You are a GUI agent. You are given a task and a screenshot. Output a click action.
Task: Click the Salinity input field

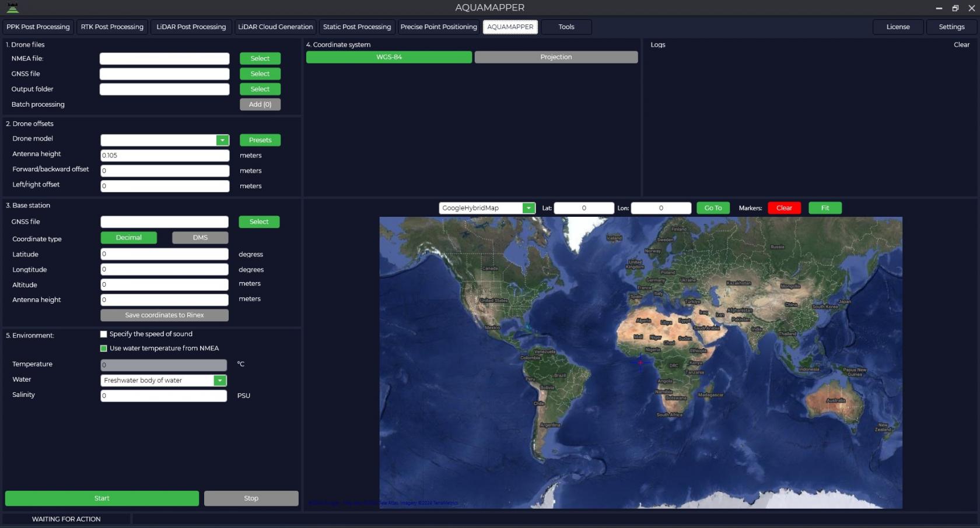coord(163,396)
